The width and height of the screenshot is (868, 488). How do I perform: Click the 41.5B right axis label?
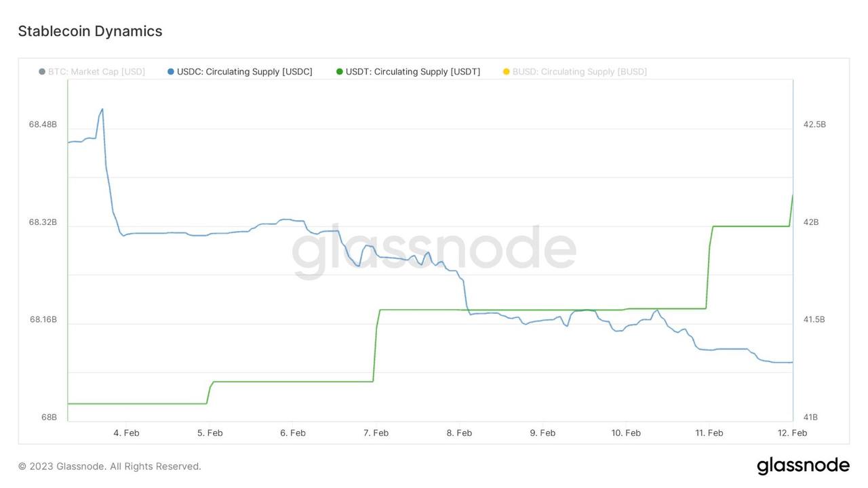814,319
